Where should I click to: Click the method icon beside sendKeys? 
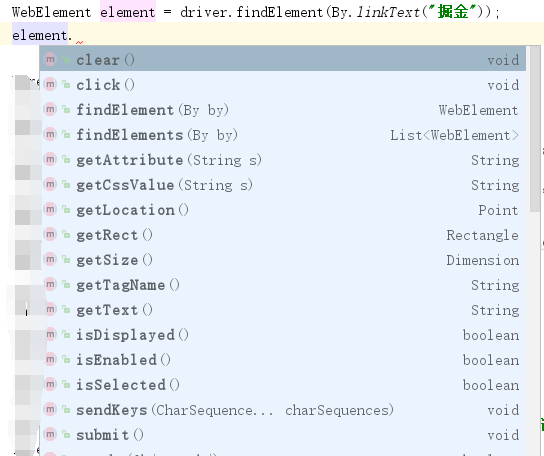point(50,409)
